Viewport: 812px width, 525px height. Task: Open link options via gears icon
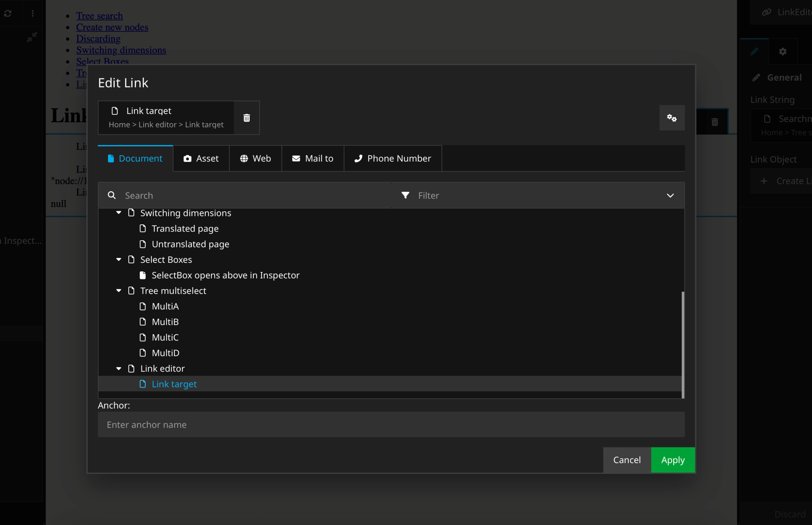point(672,118)
